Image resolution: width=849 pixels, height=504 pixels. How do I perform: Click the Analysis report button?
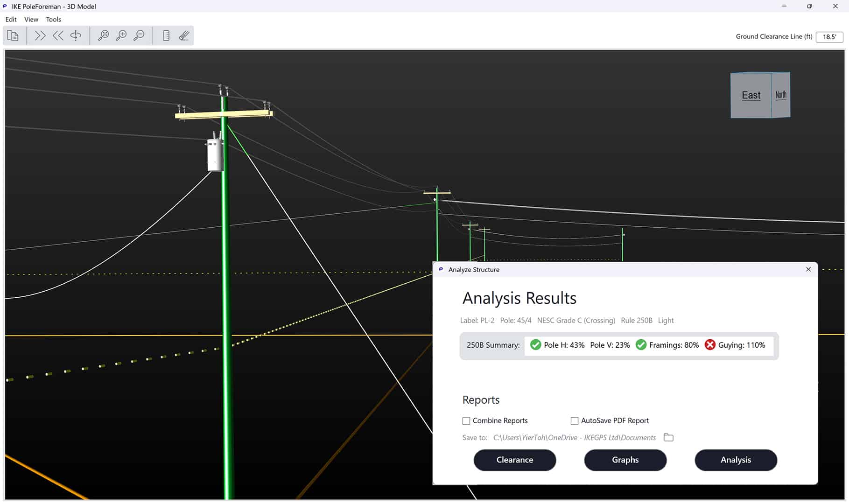[736, 460]
